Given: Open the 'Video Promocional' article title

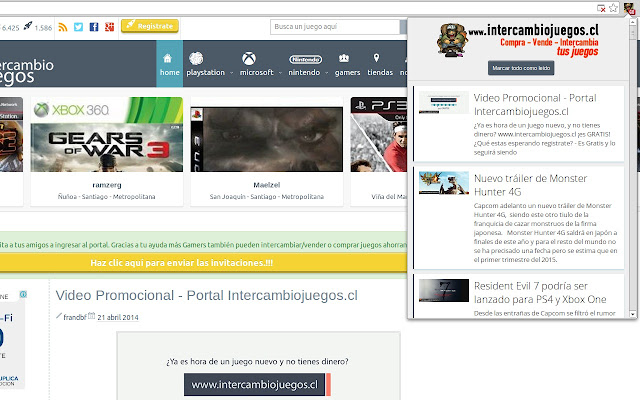Looking at the screenshot, I should coord(207,295).
